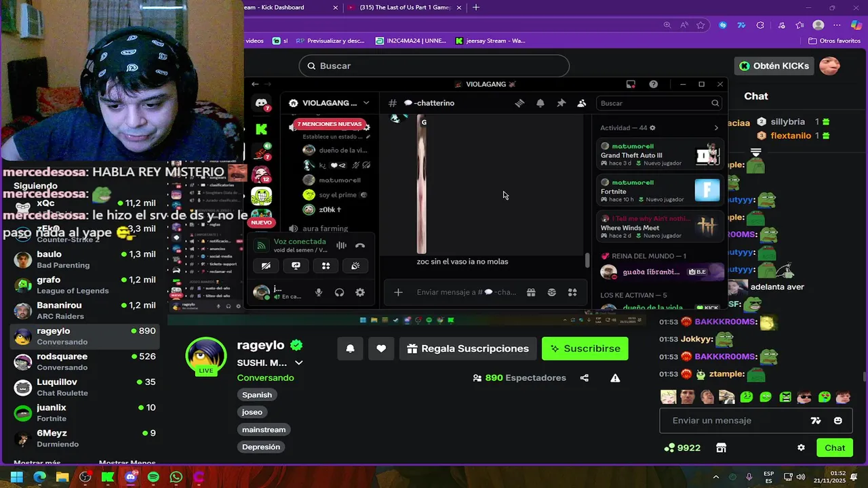Screen dimensions: 868x488
Task: Open jeersay Stream bookmark
Action: (490, 41)
